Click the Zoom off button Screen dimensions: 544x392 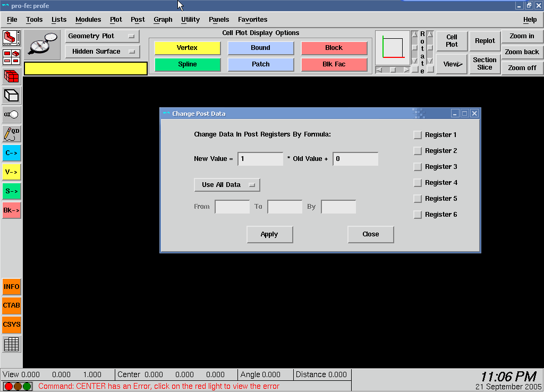(522, 68)
